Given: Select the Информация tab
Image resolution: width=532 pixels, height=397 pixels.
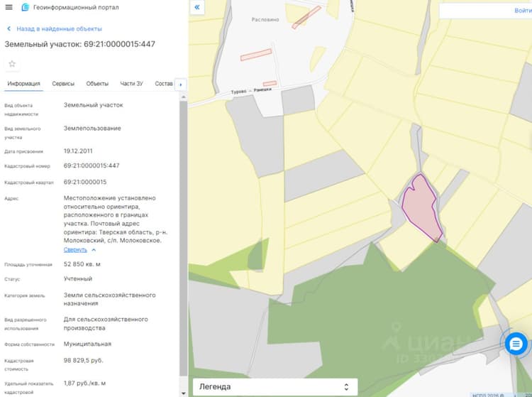Looking at the screenshot, I should coord(23,84).
